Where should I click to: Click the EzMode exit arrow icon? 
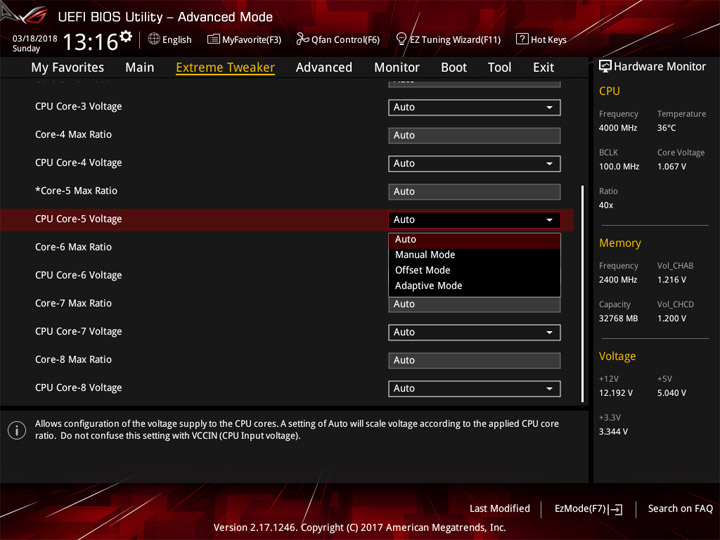pyautogui.click(x=616, y=509)
